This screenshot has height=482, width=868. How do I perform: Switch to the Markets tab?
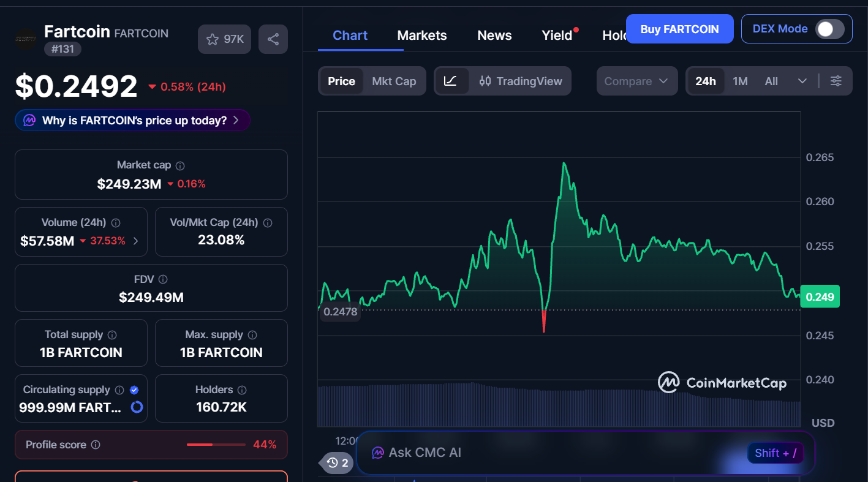(x=421, y=35)
